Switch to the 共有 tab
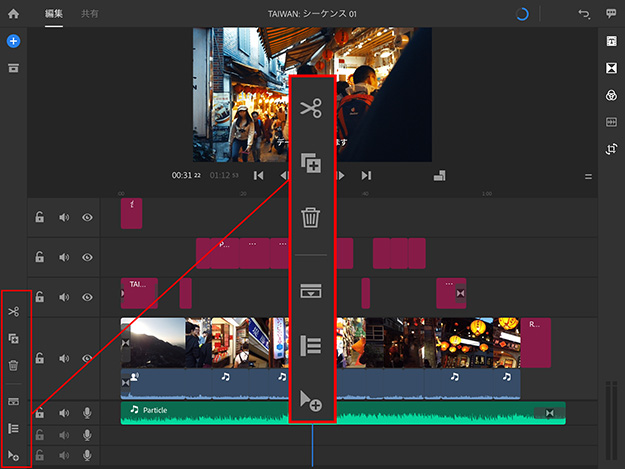 click(x=90, y=14)
